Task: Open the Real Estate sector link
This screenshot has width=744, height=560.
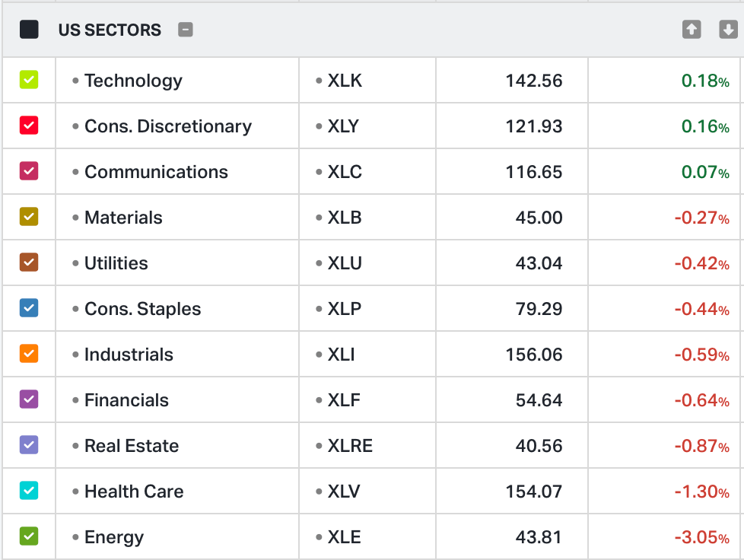Action: coord(132,446)
